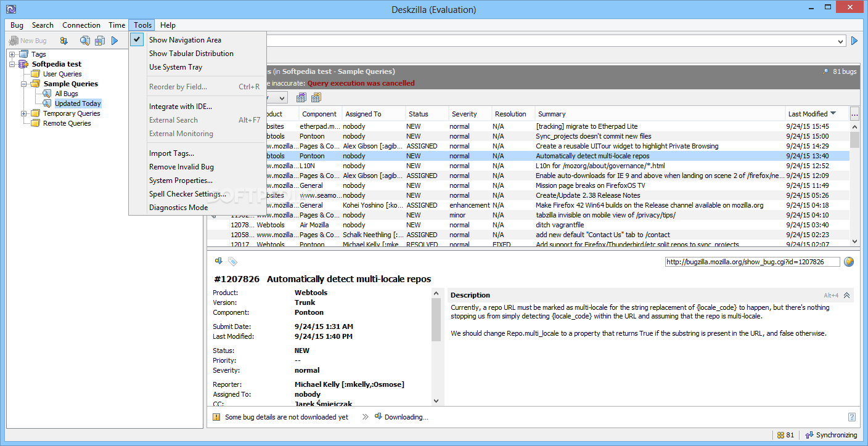Click the bug list vertical scrollbar thumb

[x=854, y=139]
